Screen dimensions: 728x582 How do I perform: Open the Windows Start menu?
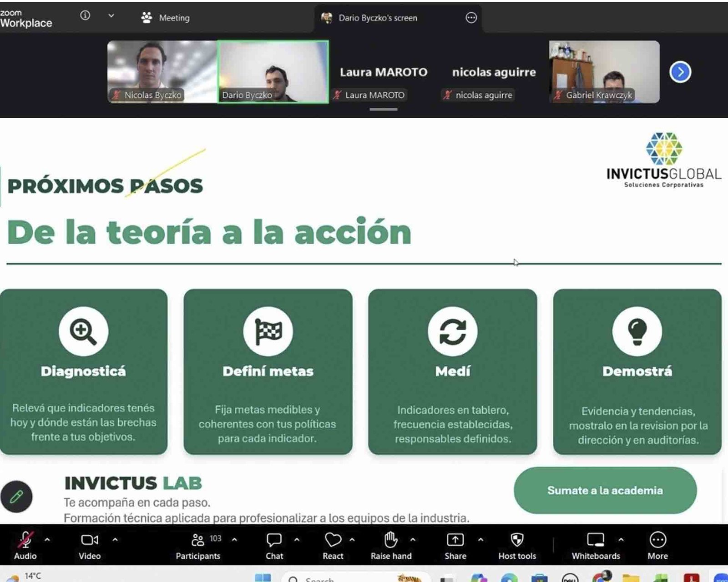[263, 578]
